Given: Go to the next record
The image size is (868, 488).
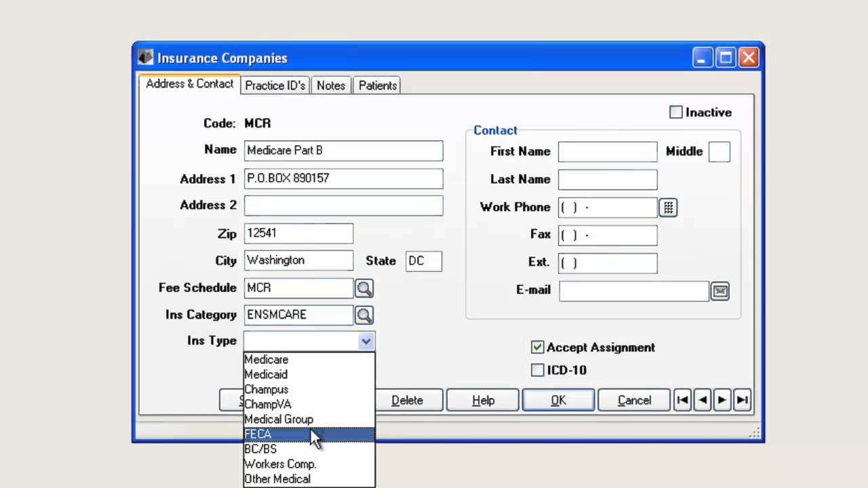Looking at the screenshot, I should pyautogui.click(x=722, y=400).
